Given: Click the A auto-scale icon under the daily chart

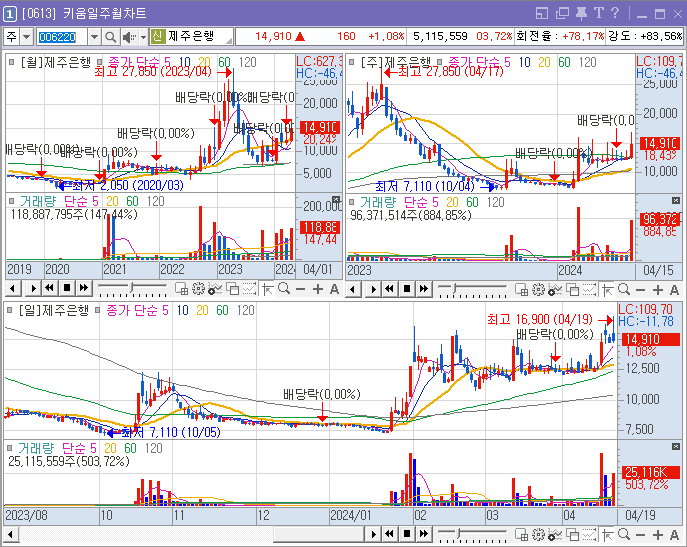Looking at the screenshot, I should click(x=674, y=535).
